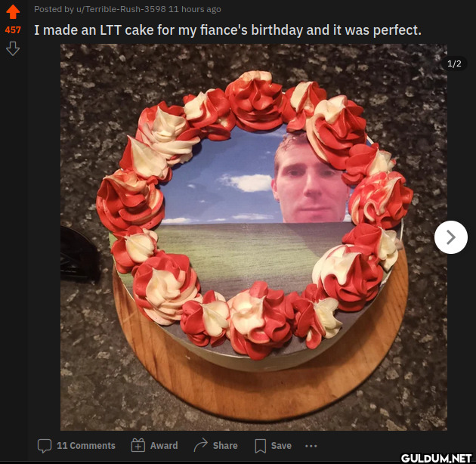
Task: Downvote the post with the arrow
Action: point(13,48)
